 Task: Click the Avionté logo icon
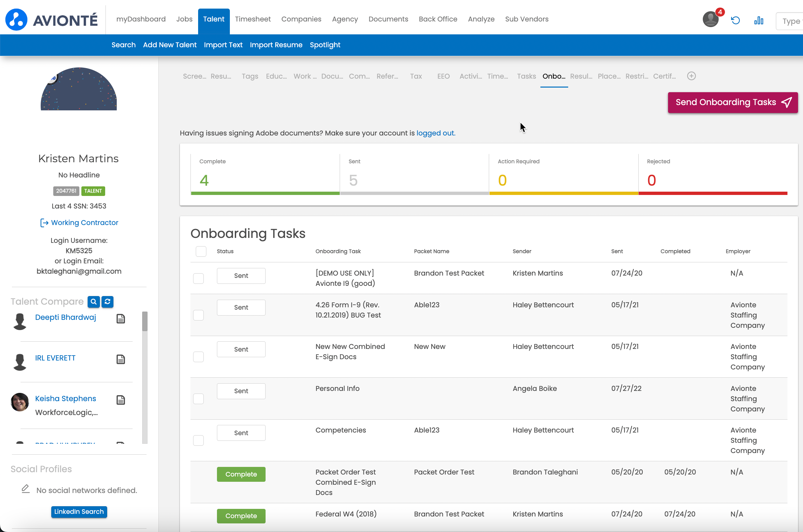[16, 20]
